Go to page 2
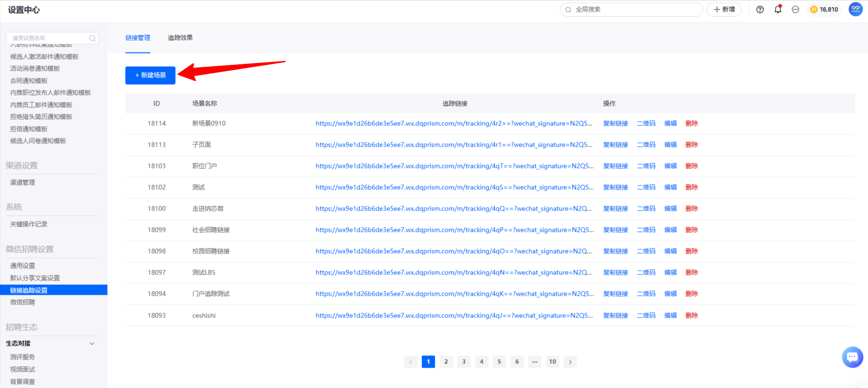 [446, 362]
